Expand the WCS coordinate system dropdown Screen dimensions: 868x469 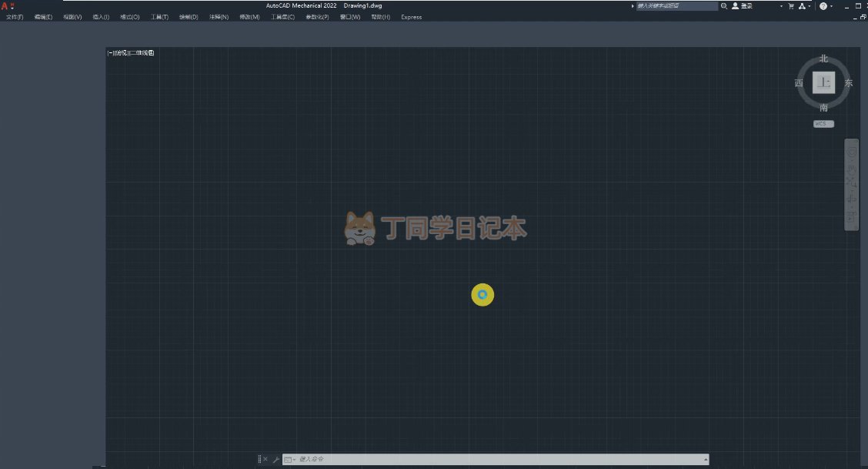pyautogui.click(x=823, y=124)
